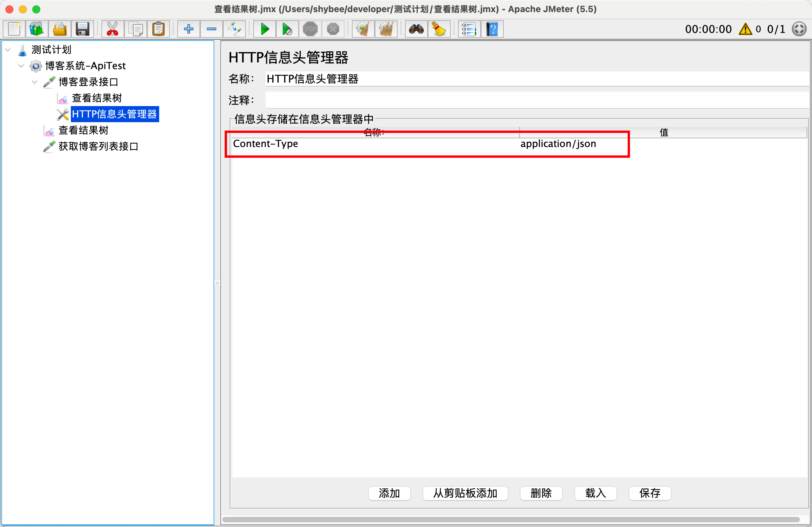Click the Paste clipboard icon
The width and height of the screenshot is (812, 527).
[158, 29]
